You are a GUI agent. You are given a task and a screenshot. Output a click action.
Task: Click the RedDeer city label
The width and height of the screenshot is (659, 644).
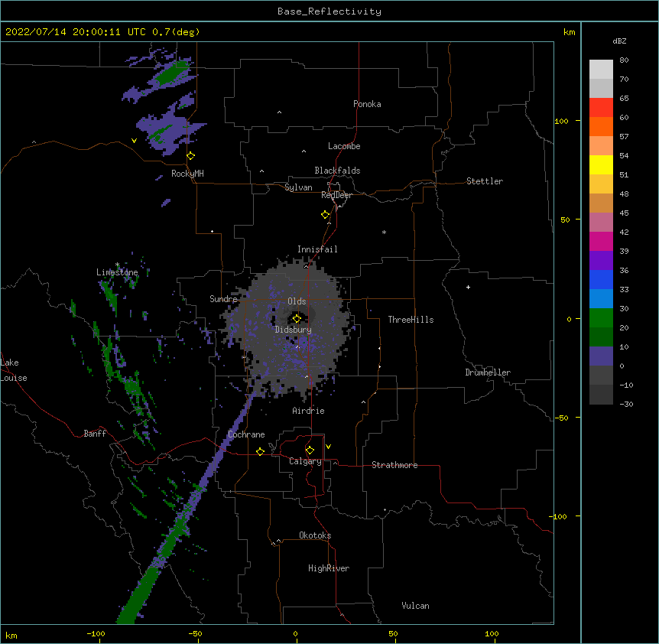(336, 195)
